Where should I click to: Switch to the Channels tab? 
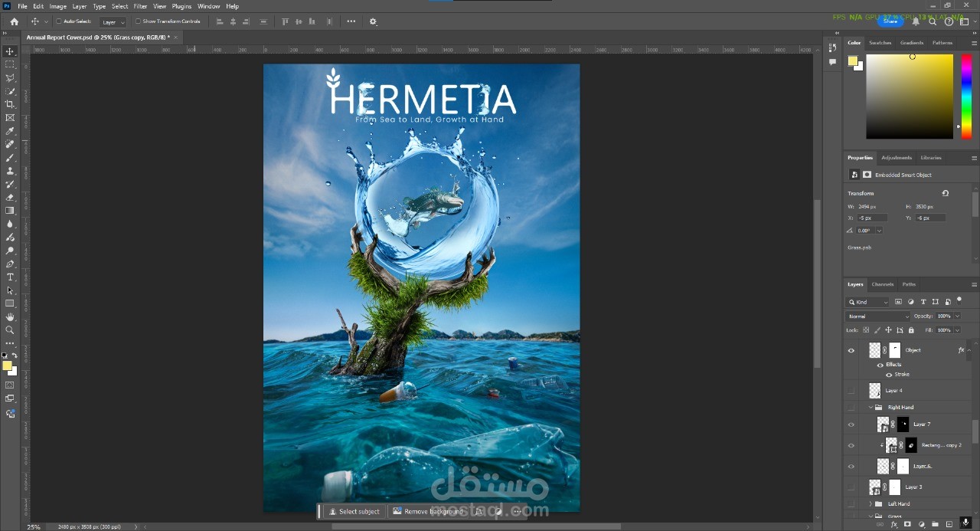tap(883, 284)
